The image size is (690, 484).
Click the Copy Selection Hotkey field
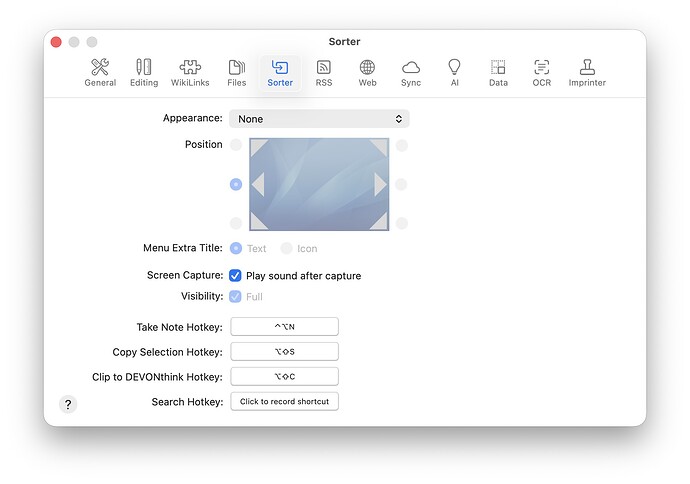click(284, 352)
